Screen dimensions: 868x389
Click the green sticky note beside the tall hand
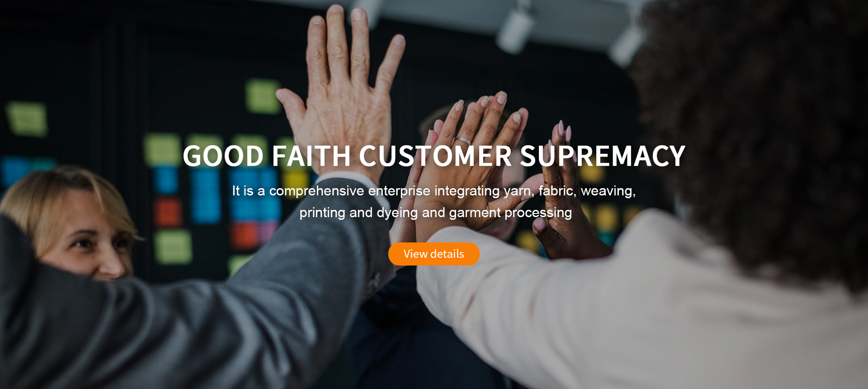262,96
